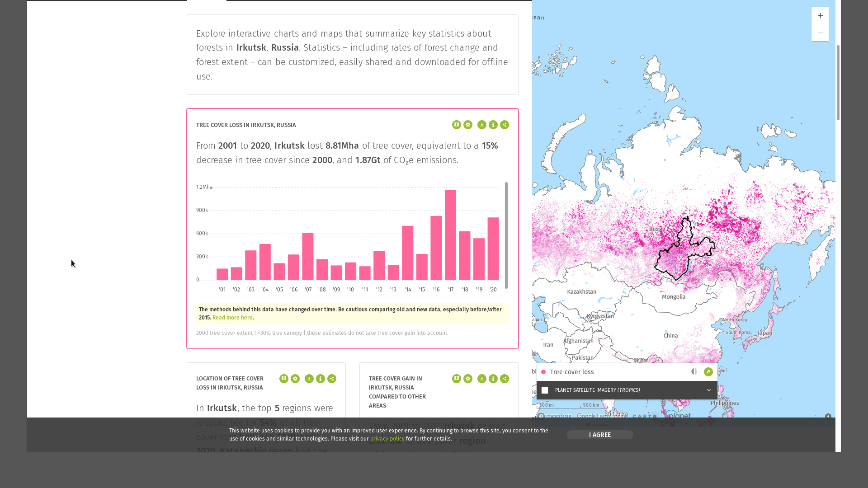
Task: Click the 'Tree cover loss' legend label
Action: [572, 372]
